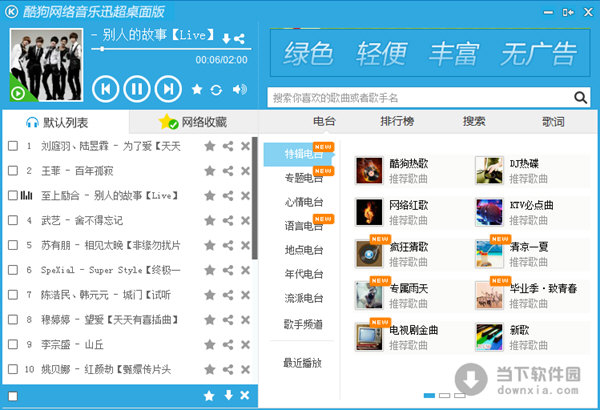The image size is (600, 410).
Task: Click the volume speaker icon
Action: pyautogui.click(x=240, y=89)
